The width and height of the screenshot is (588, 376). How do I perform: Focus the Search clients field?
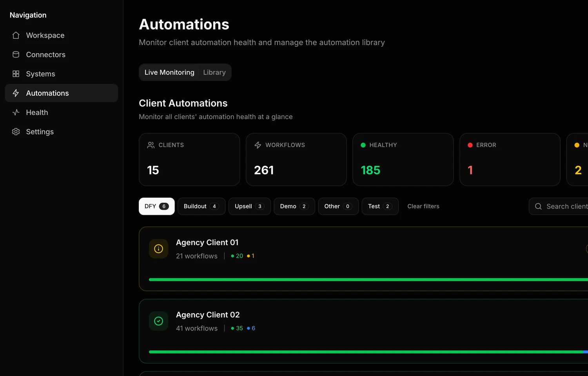pyautogui.click(x=559, y=206)
